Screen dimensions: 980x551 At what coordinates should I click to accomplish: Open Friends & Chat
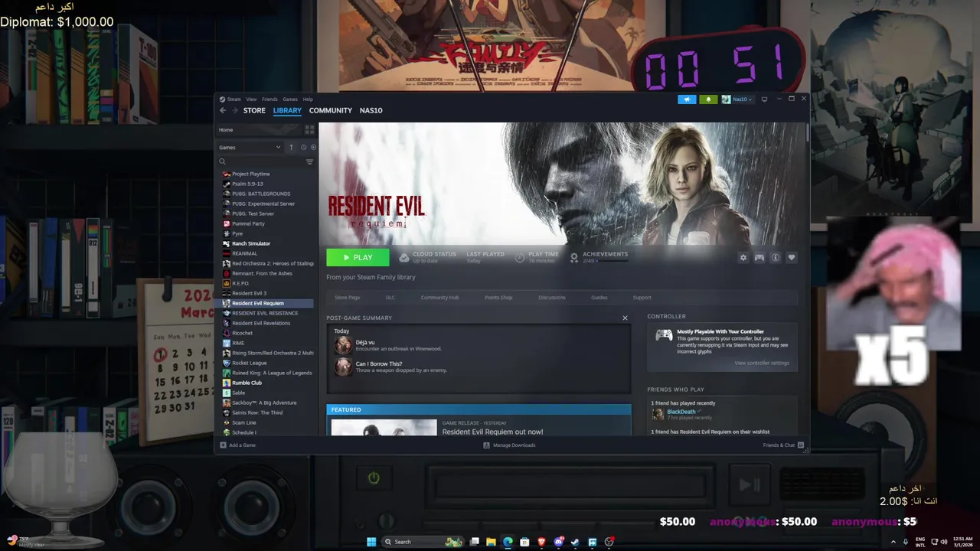783,445
